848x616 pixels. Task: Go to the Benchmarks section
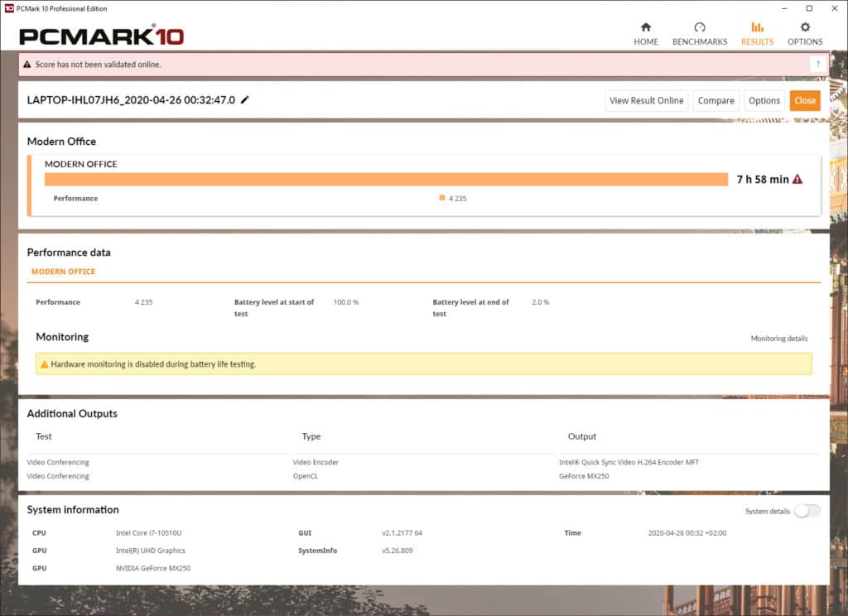[699, 33]
